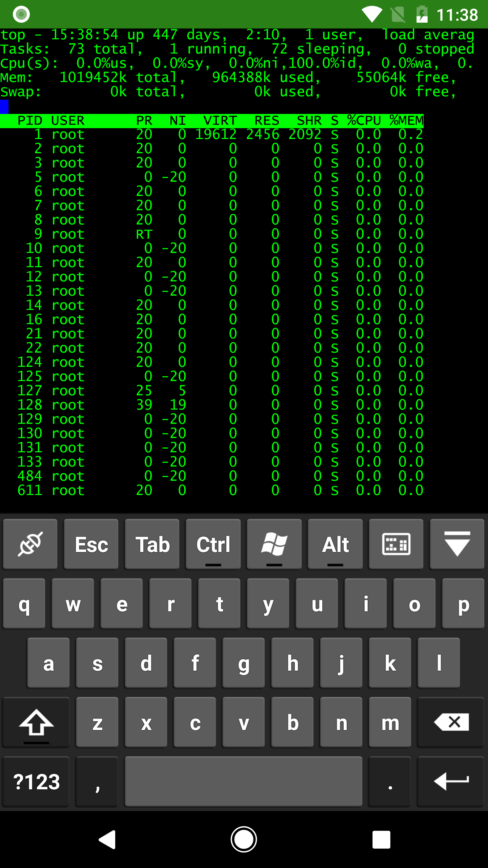This screenshot has height=868, width=488.
Task: Open the extra keys keyboard layout icon
Action: [396, 544]
